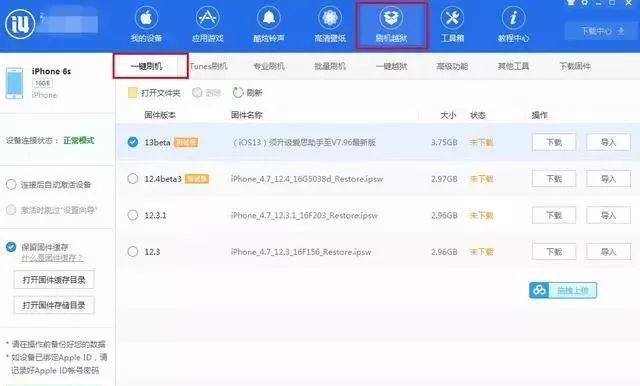
Task: Click 下载 for the 13beta firmware
Action: [x=554, y=142]
